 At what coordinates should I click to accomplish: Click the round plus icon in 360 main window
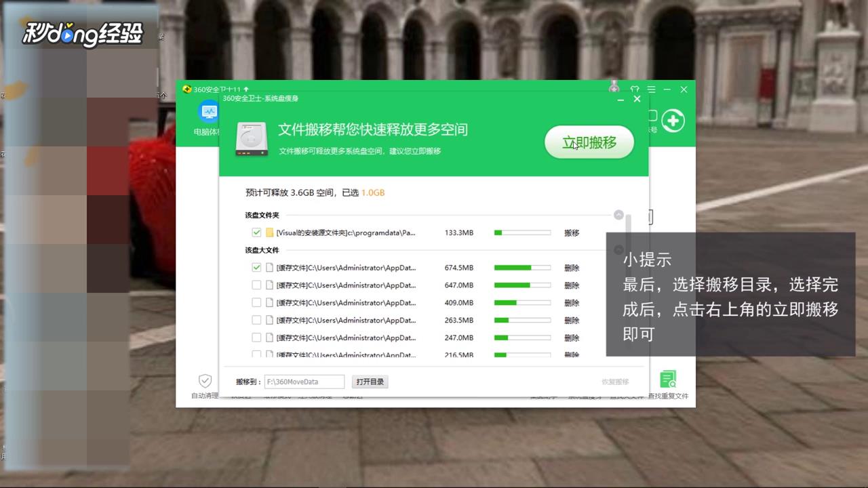(x=673, y=121)
